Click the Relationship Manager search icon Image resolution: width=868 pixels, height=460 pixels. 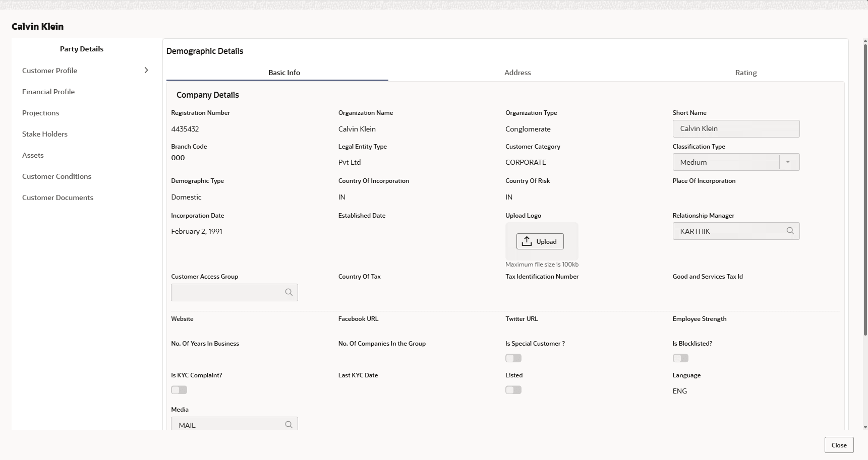790,231
